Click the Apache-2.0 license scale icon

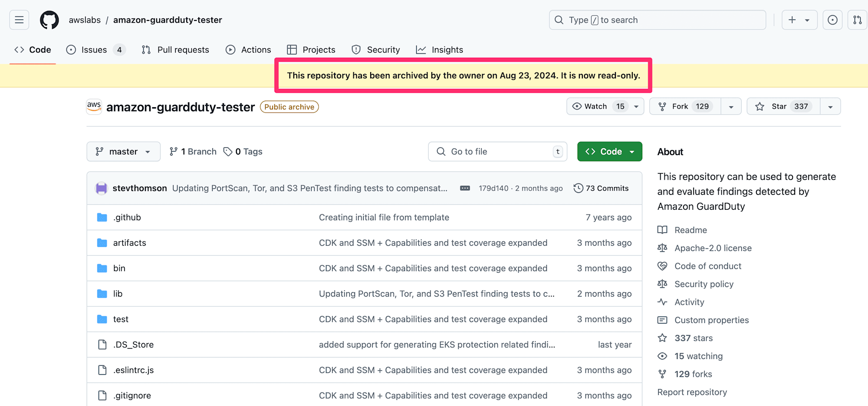[662, 248]
